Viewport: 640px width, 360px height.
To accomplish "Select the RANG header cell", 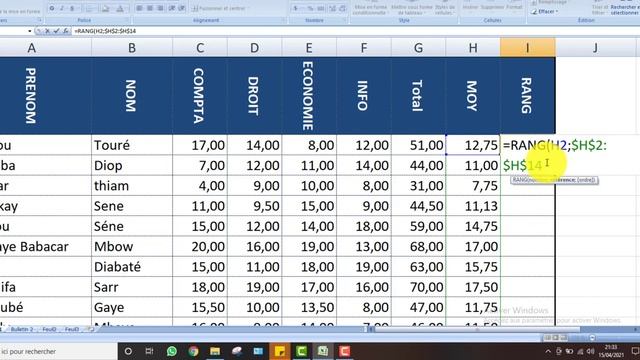I will [x=527, y=96].
